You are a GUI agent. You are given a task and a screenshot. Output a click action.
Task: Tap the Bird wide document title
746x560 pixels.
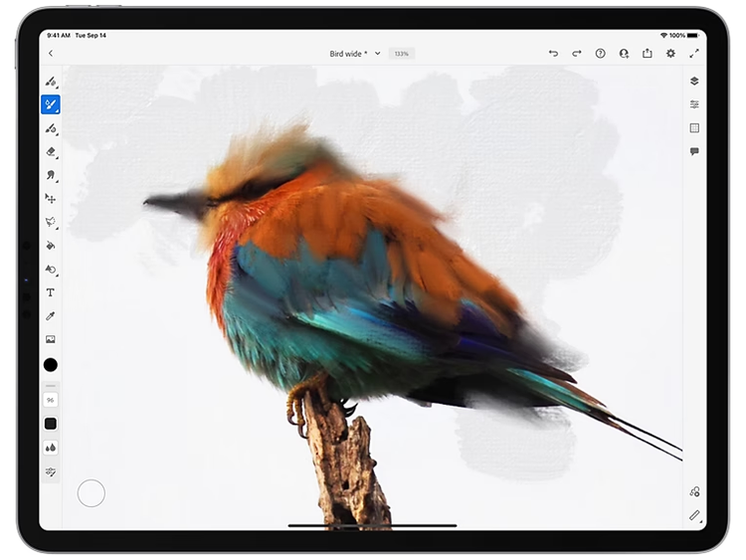tap(349, 54)
